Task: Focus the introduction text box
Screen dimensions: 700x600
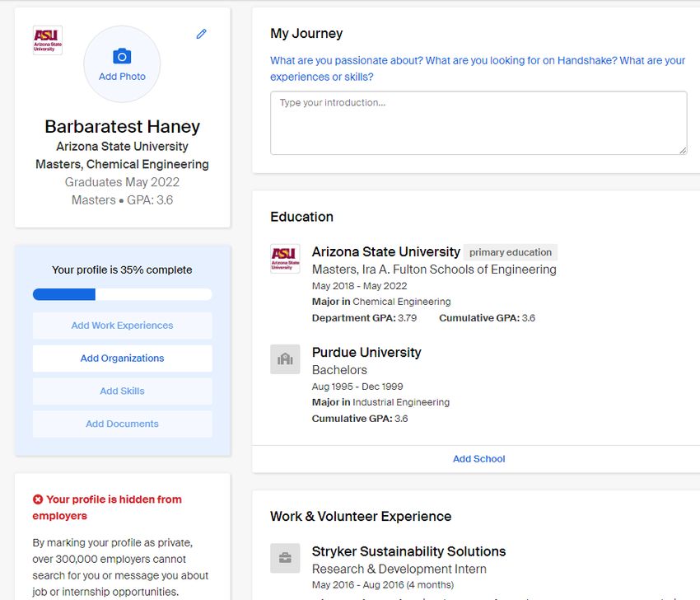Action: [x=478, y=123]
